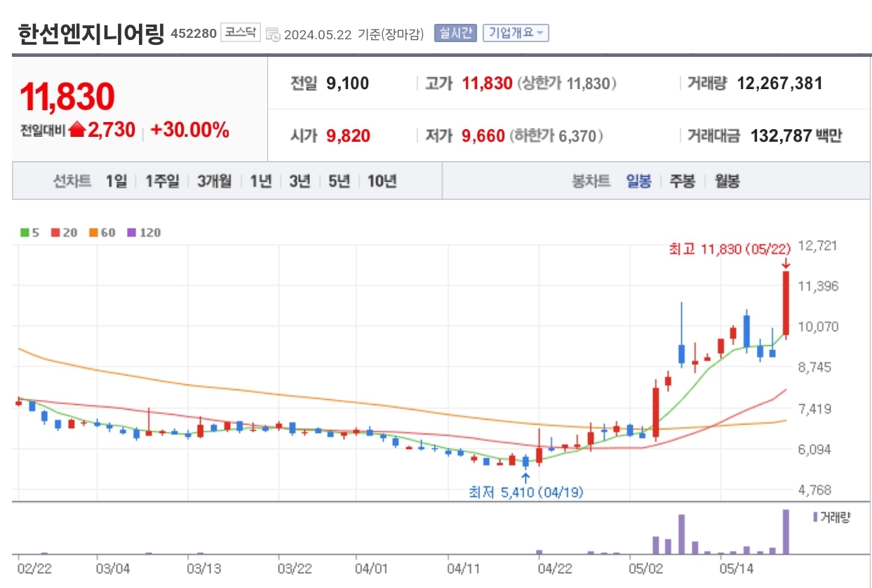
Task: Select the 10년 line chart period
Action: tap(382, 181)
